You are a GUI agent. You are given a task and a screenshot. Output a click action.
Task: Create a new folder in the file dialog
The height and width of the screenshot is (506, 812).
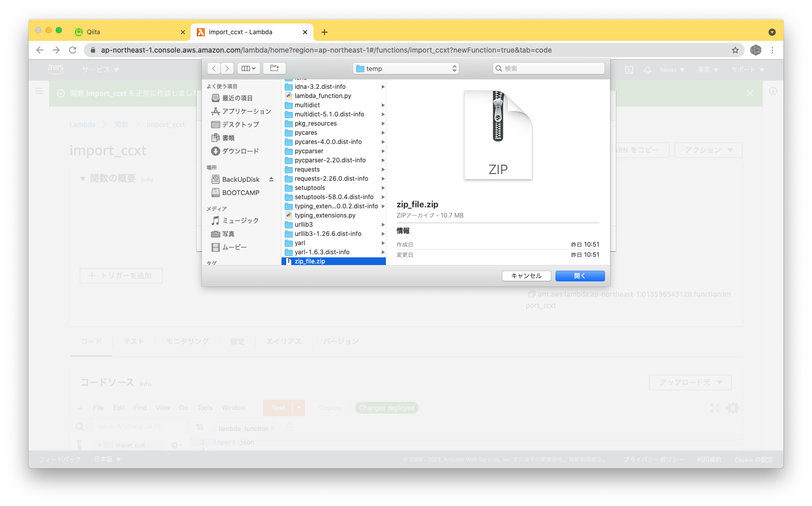click(x=274, y=68)
